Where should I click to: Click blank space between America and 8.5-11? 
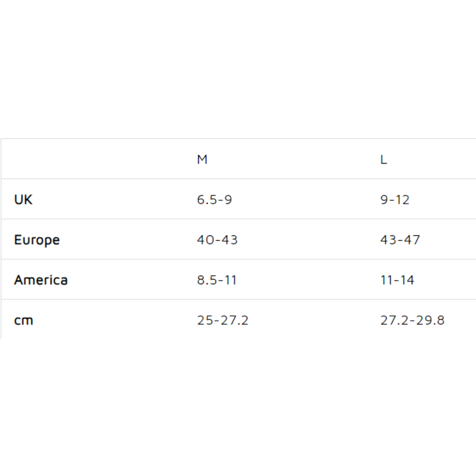[132, 280]
